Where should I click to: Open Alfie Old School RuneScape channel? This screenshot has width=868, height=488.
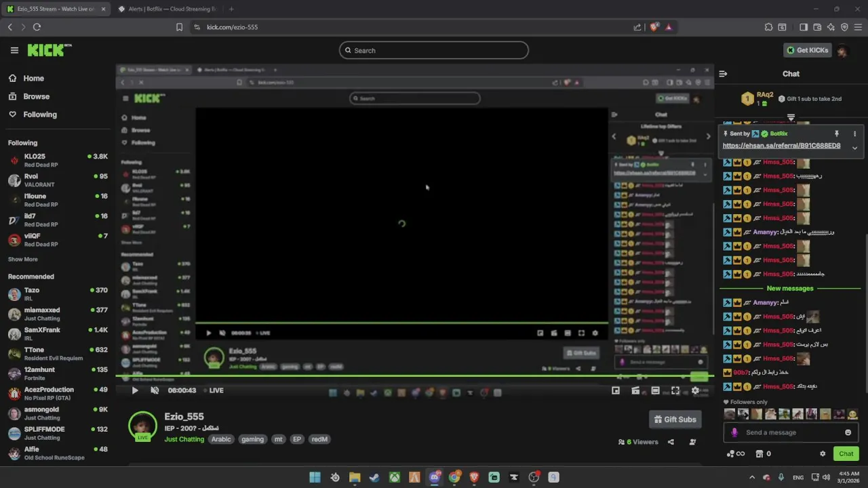click(58, 453)
